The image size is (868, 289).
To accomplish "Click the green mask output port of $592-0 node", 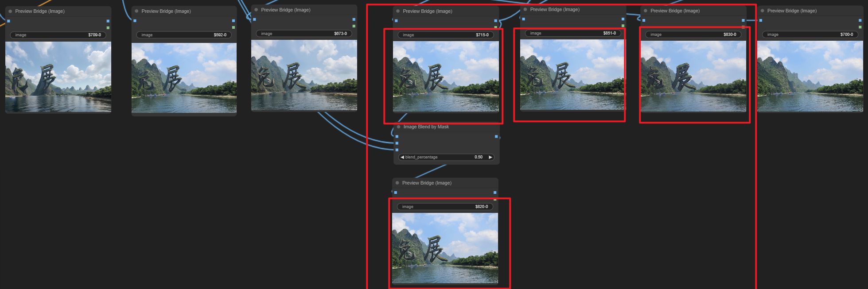I will [x=234, y=27].
